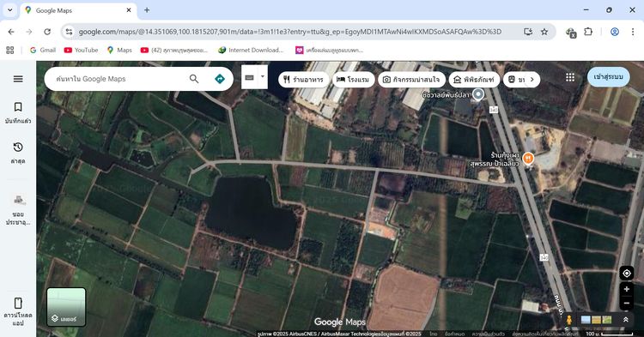Open the Internet Download bookmark
The width and height of the screenshot is (644, 337).
coord(251,50)
